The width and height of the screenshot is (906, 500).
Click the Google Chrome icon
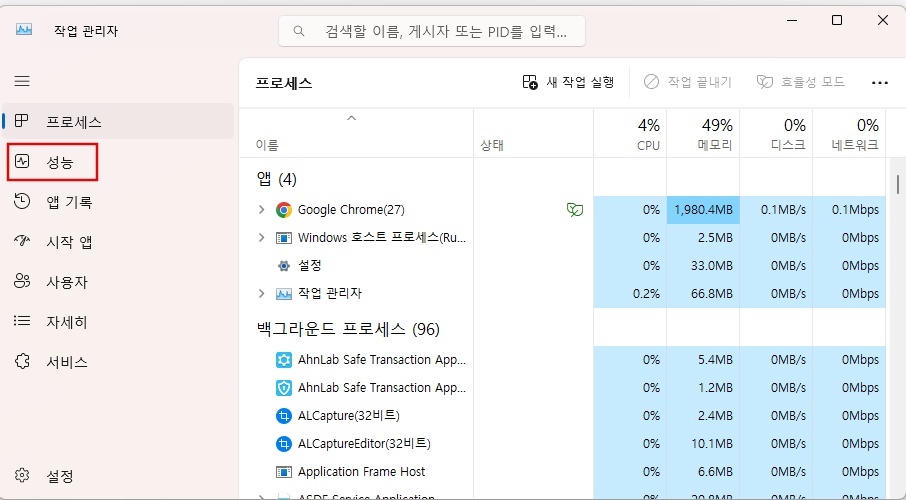pos(283,210)
